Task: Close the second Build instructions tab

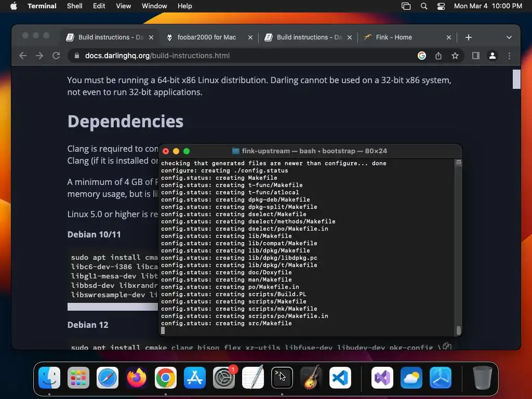Action: (x=350, y=37)
